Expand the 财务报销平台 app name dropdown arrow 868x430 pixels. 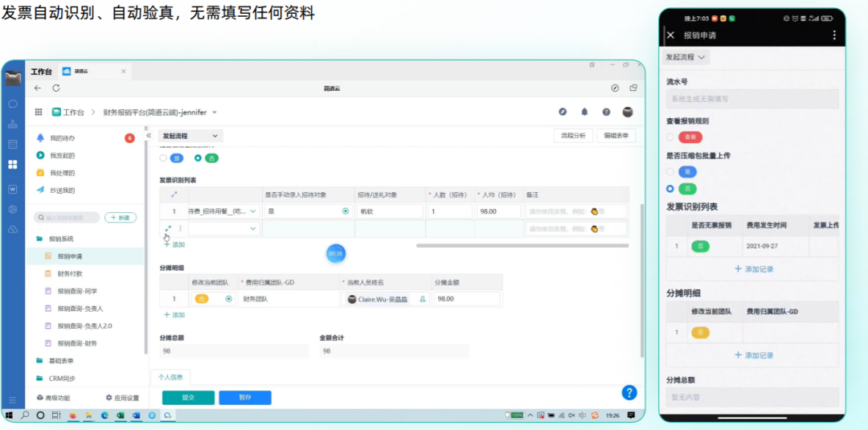pyautogui.click(x=215, y=113)
